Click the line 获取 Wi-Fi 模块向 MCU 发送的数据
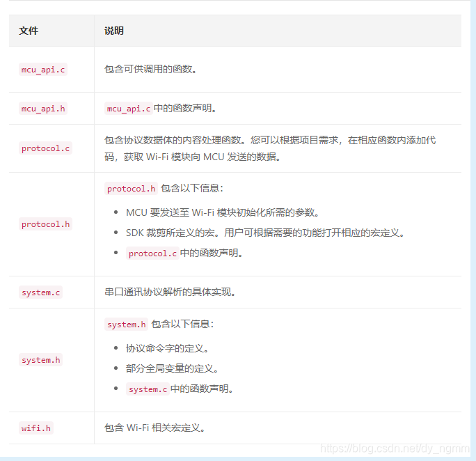The width and height of the screenshot is (476, 461). pos(202,157)
